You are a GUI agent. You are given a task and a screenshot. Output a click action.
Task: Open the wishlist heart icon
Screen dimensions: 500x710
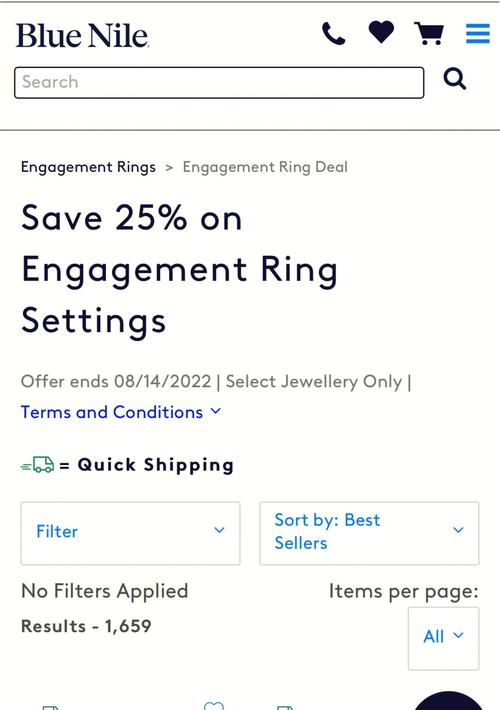[x=381, y=32]
